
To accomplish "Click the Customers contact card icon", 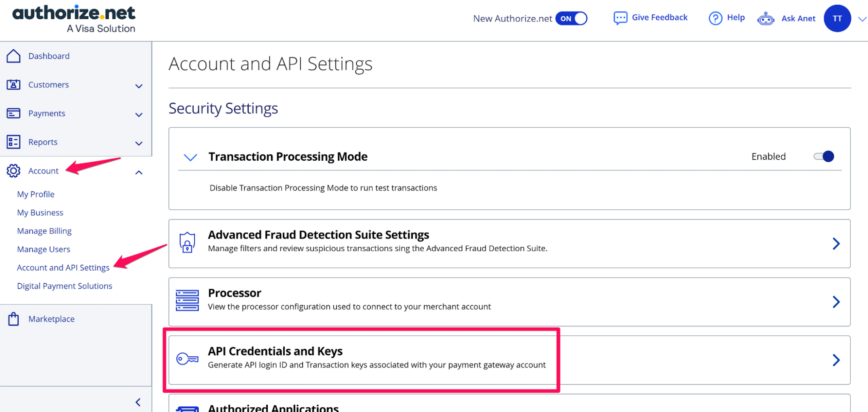I will 14,85.
